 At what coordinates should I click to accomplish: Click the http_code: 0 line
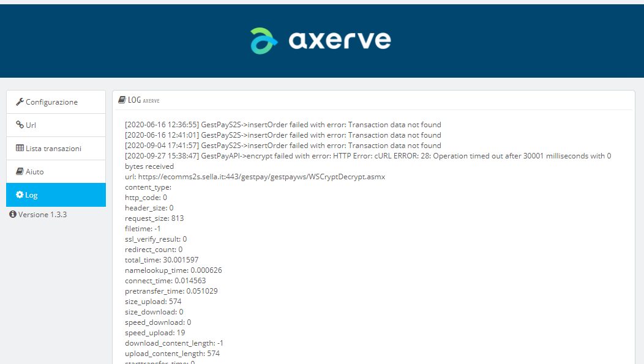coord(146,198)
